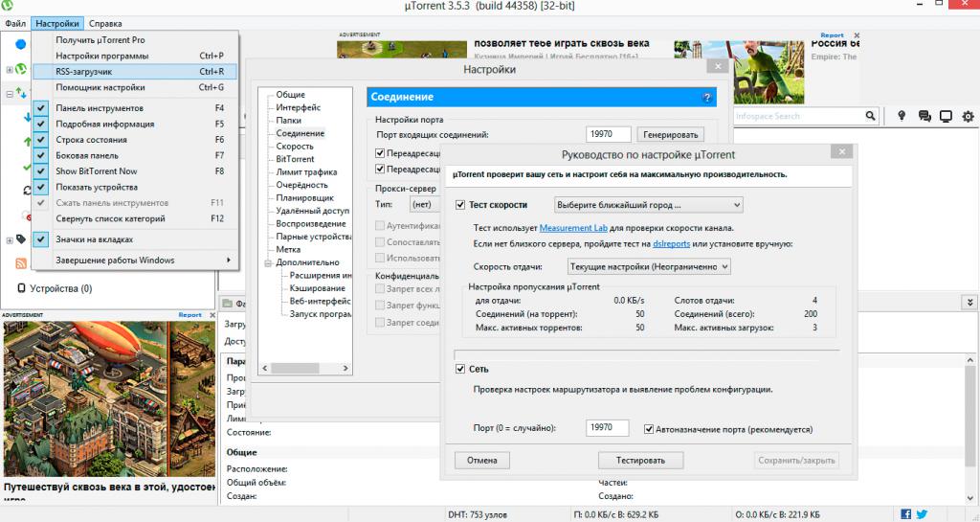This screenshot has height=522, width=980.
Task: Open the Скорость отдачи dropdown
Action: 649,266
